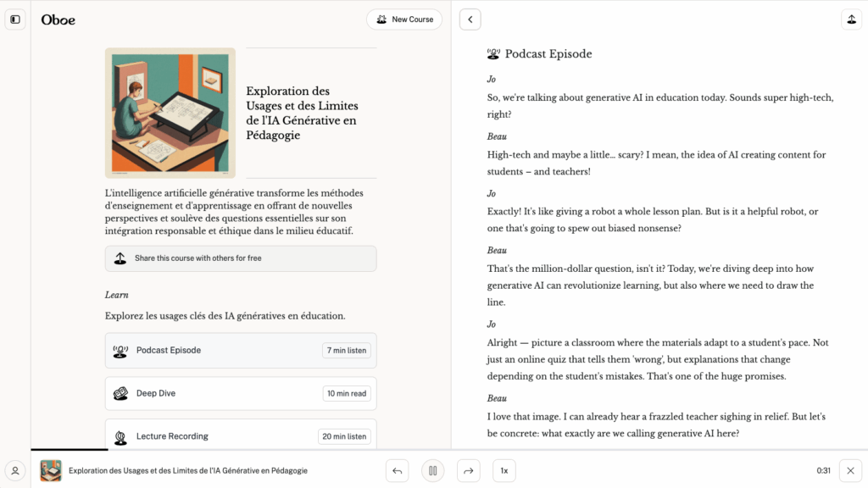Click the Oboe logo
Screen dimensions: 868x488
58,19
